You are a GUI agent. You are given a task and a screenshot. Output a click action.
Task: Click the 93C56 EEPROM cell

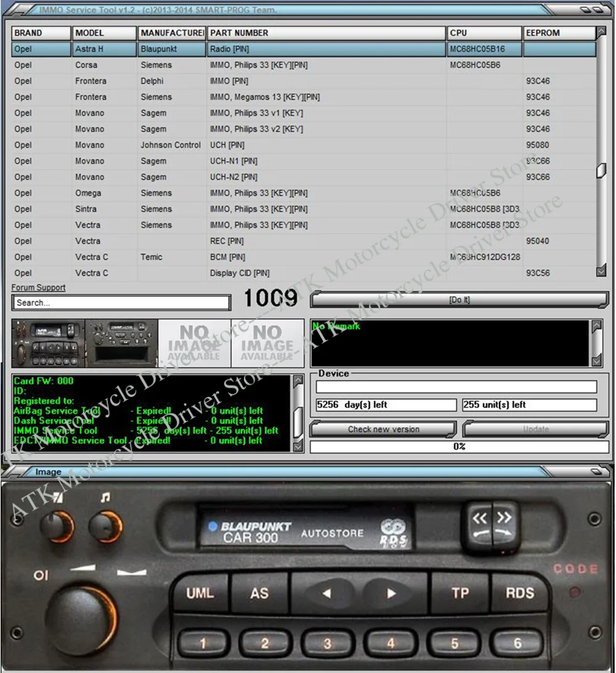538,273
